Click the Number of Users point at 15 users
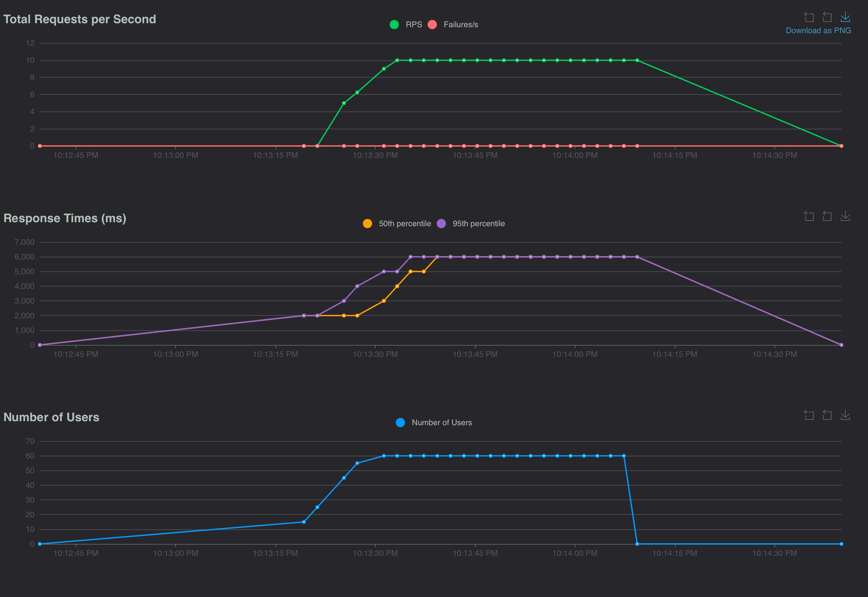This screenshot has width=868, height=597. click(304, 522)
